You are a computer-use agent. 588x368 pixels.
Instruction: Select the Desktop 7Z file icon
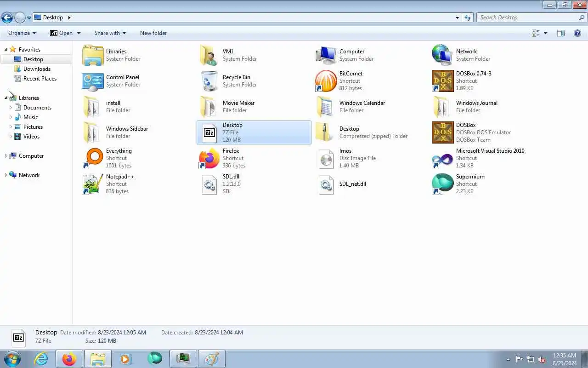209,132
